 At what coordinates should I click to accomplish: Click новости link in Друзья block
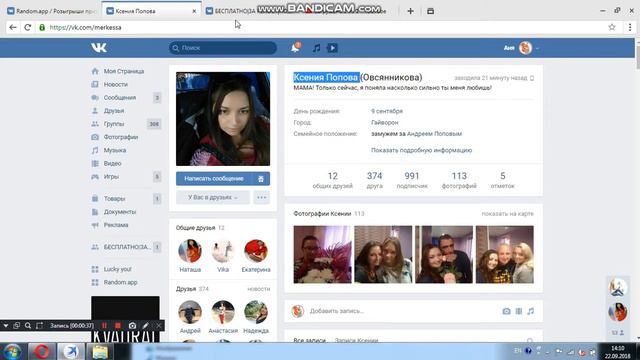[258, 289]
